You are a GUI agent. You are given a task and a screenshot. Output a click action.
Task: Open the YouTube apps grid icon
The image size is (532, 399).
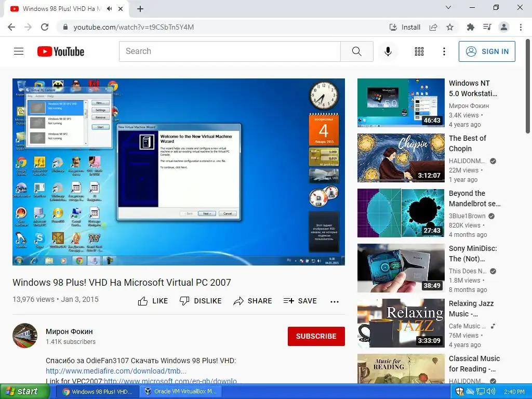click(419, 51)
